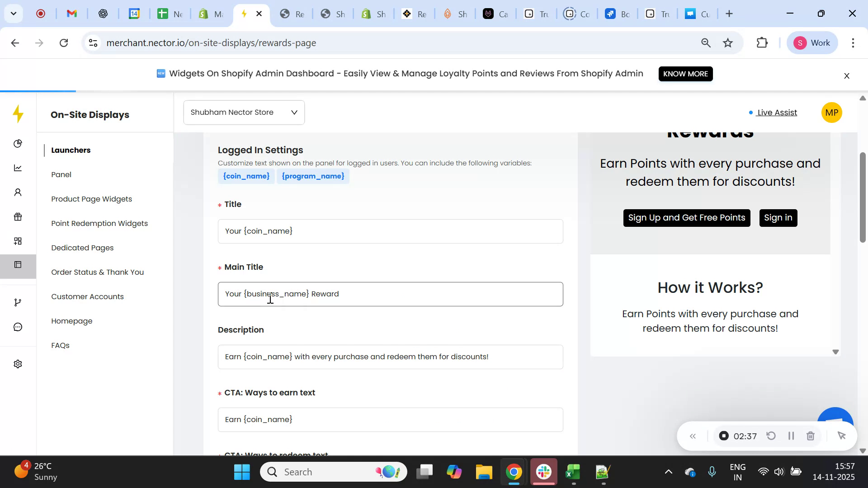Open the analytics pie chart icon
868x488 pixels.
pyautogui.click(x=18, y=143)
